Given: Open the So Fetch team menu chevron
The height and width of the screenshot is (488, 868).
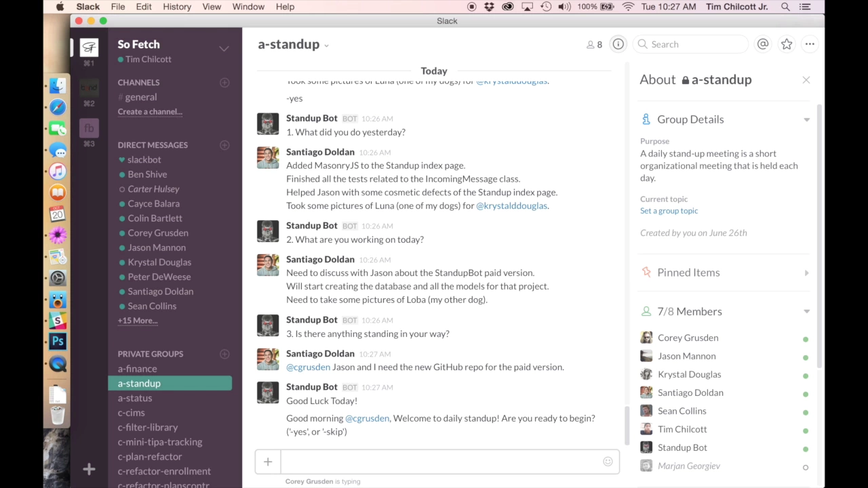Looking at the screenshot, I should coord(224,49).
